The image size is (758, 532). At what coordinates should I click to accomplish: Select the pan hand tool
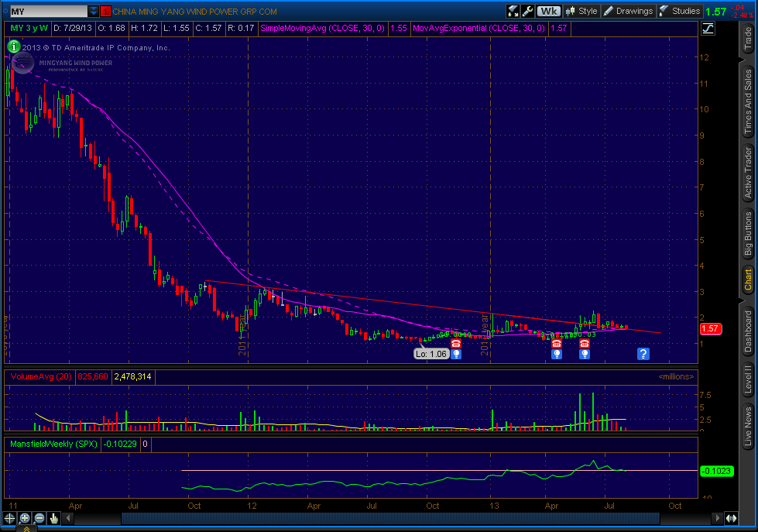pyautogui.click(x=53, y=518)
